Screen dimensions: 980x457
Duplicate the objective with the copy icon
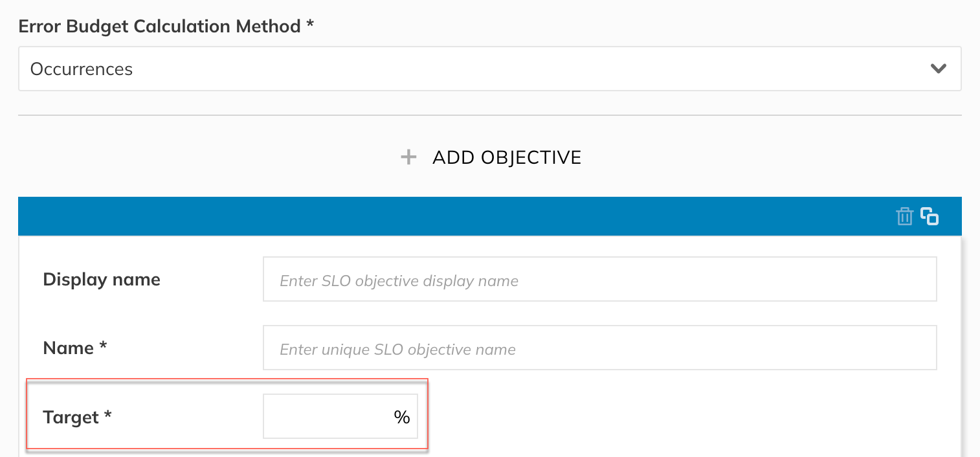click(x=930, y=216)
